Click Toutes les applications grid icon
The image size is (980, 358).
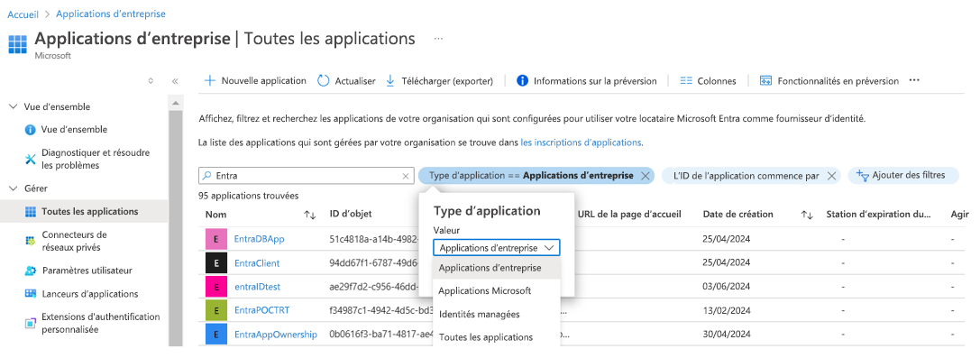point(30,212)
